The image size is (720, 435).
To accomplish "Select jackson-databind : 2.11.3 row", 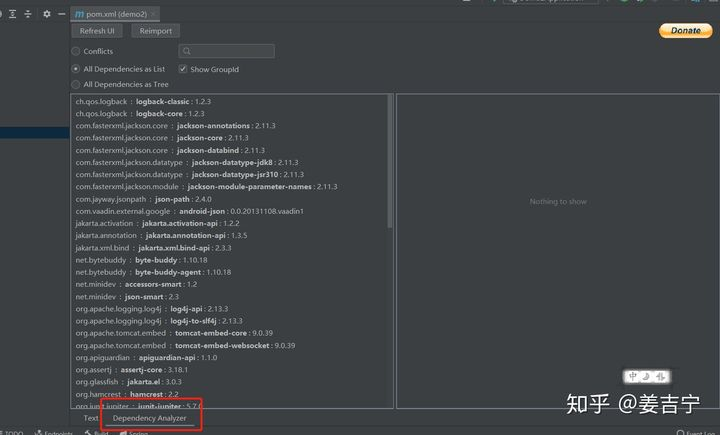I will [x=170, y=150].
